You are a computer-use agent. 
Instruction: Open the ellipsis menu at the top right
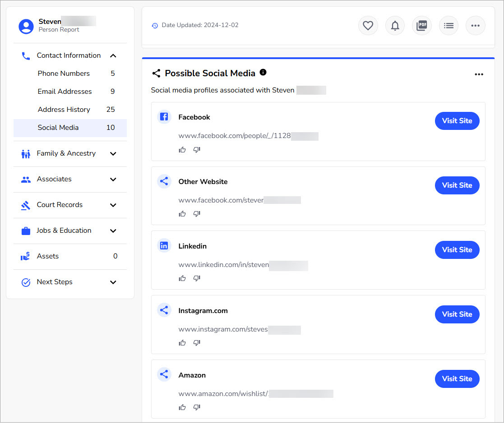pyautogui.click(x=475, y=26)
